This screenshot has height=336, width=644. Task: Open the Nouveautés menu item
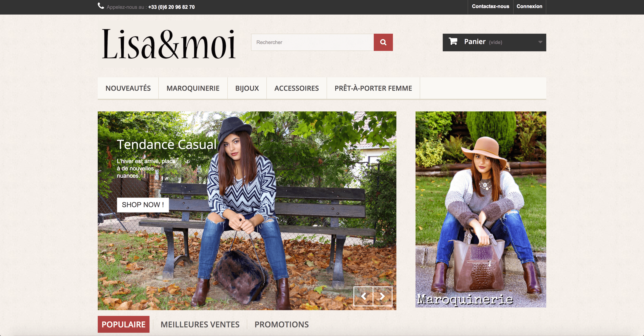(128, 88)
